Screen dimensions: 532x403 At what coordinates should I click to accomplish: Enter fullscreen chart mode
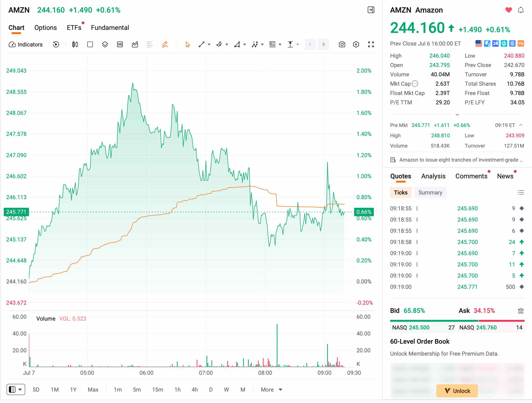pos(371,44)
